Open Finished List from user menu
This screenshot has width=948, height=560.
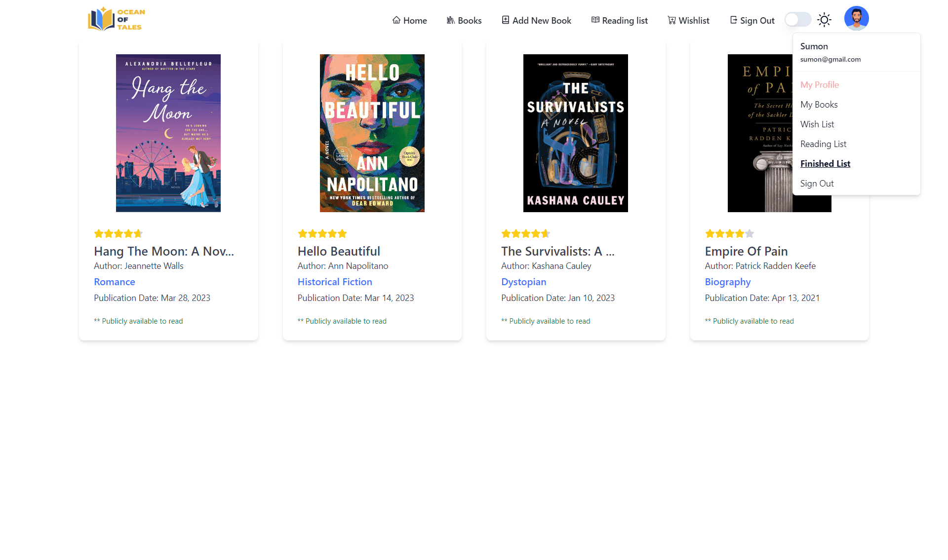(825, 164)
